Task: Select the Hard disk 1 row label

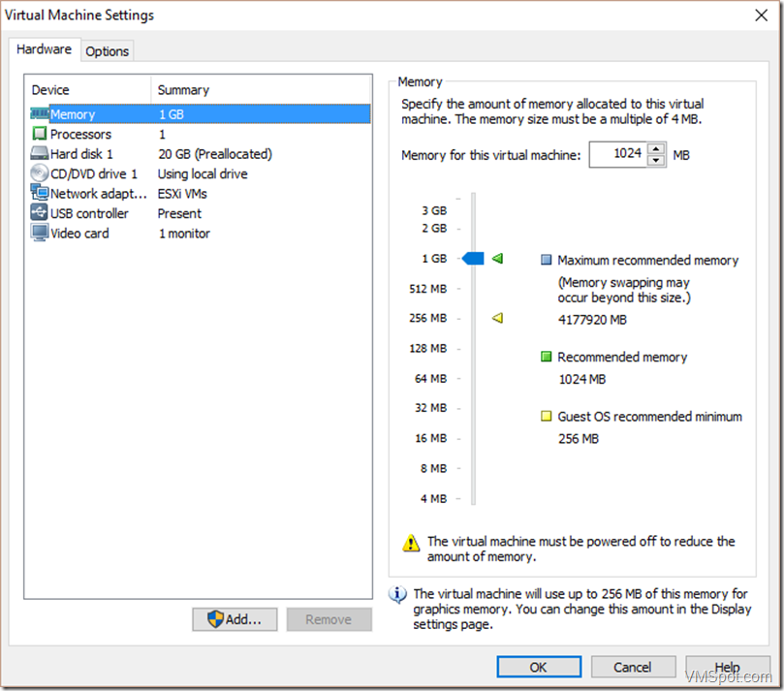Action: pyautogui.click(x=81, y=154)
